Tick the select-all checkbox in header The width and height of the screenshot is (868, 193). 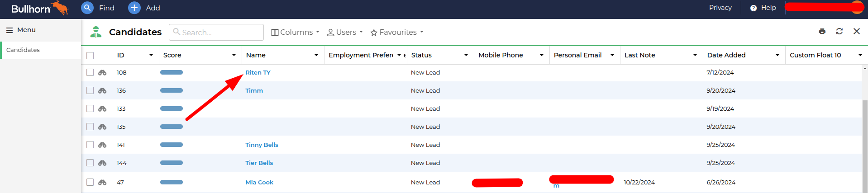(90, 55)
